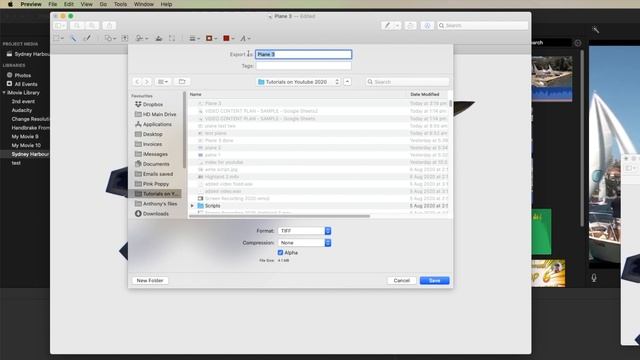Click the Rotate icon in Preview toolbar
Screen dimensions: 640x360
click(411, 25)
